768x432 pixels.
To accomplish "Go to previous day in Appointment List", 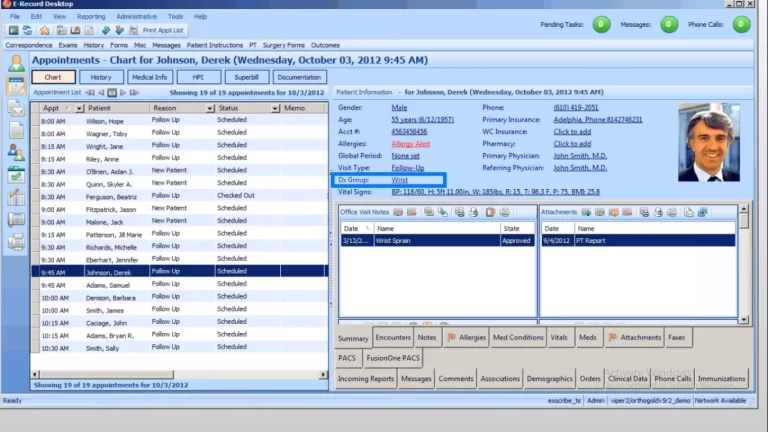I will tap(101, 92).
